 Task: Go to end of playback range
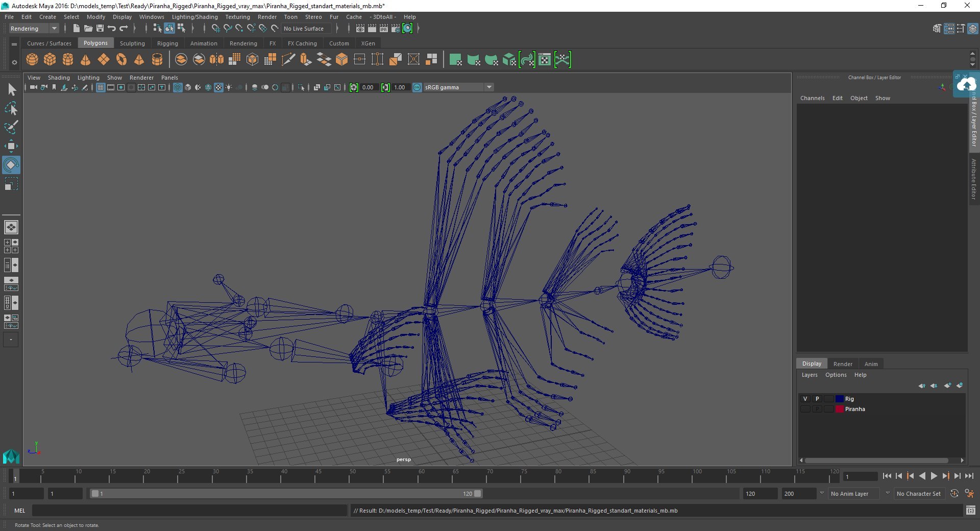point(969,476)
